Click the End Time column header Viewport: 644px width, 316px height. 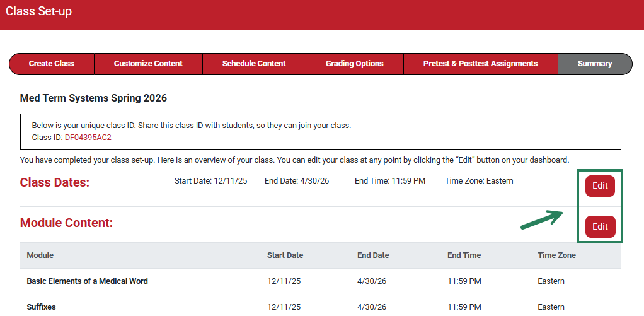[464, 255]
